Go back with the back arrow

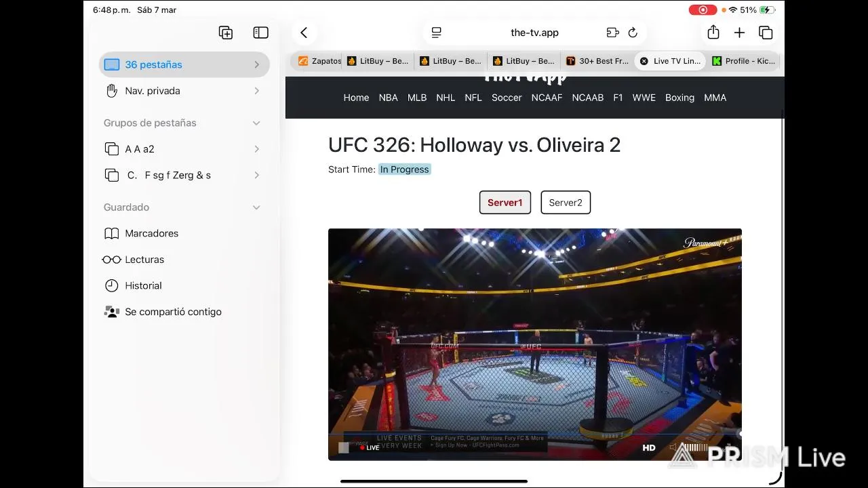(x=304, y=33)
